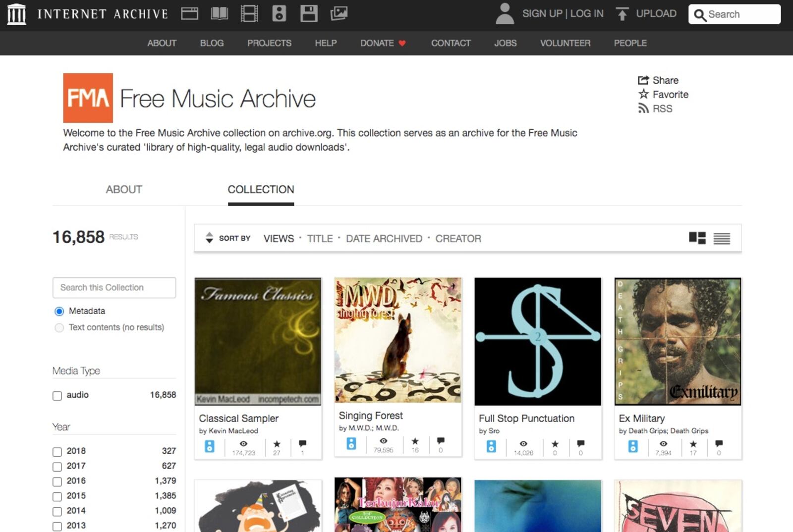
Task: Click the upload arrow icon
Action: (622, 14)
